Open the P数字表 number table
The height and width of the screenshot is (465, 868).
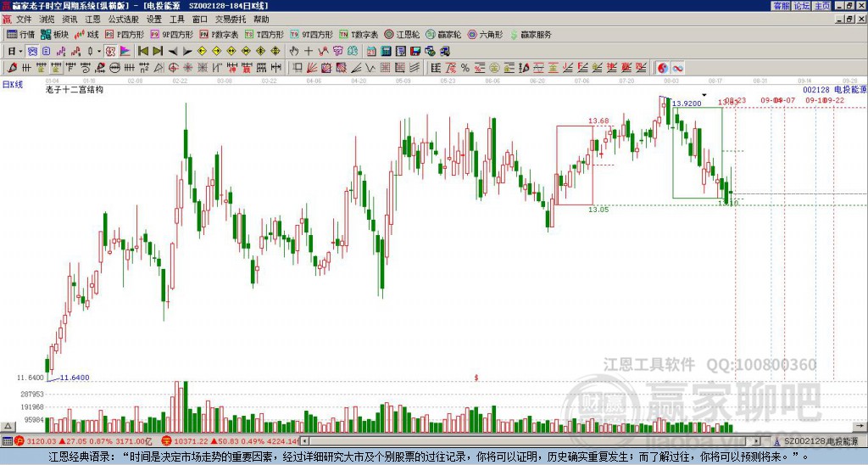click(x=219, y=34)
